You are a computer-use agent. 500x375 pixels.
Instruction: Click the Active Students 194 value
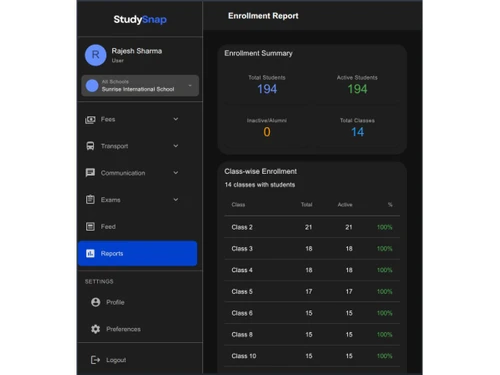(x=357, y=89)
